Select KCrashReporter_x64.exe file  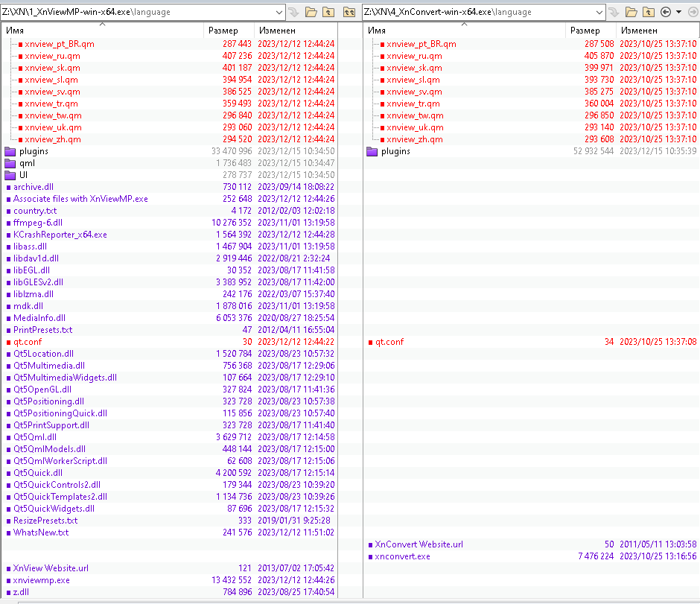(60, 235)
